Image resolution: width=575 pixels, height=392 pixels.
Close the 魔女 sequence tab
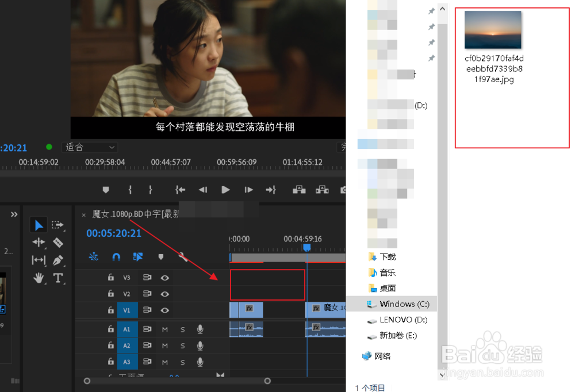click(83, 215)
